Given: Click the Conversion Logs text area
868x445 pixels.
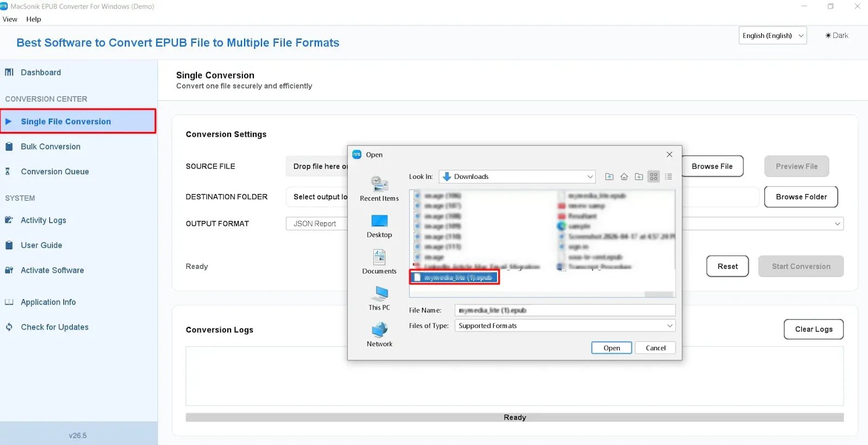Looking at the screenshot, I should coord(514,376).
